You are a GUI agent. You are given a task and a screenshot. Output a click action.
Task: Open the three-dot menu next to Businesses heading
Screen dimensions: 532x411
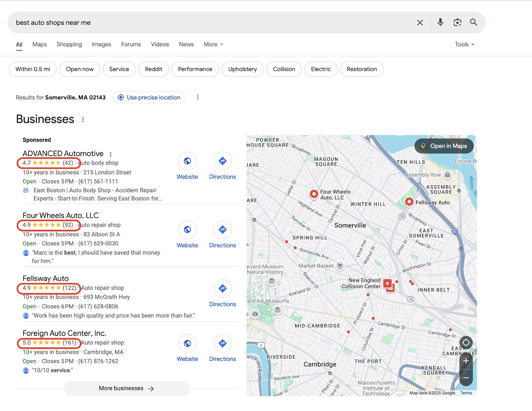point(83,119)
